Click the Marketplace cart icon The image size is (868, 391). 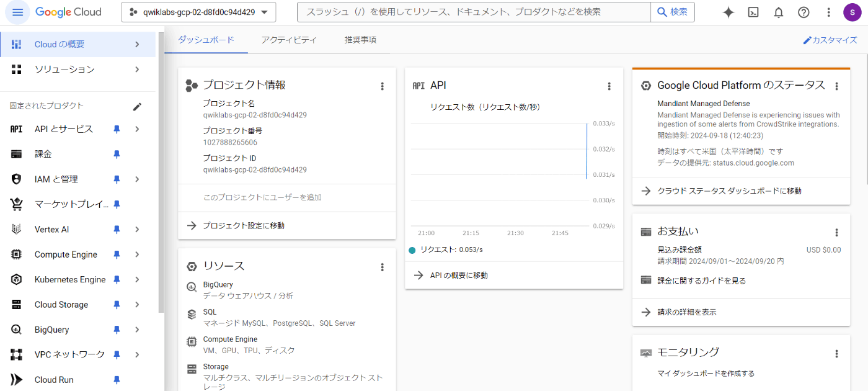tap(17, 204)
